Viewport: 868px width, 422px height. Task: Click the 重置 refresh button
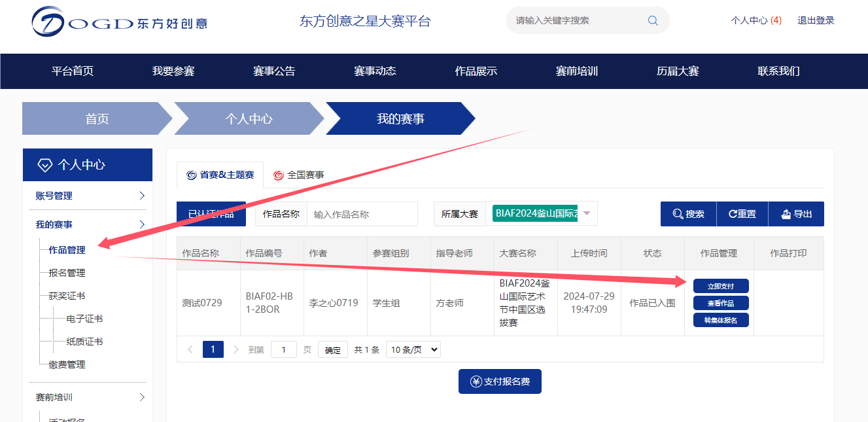(742, 214)
